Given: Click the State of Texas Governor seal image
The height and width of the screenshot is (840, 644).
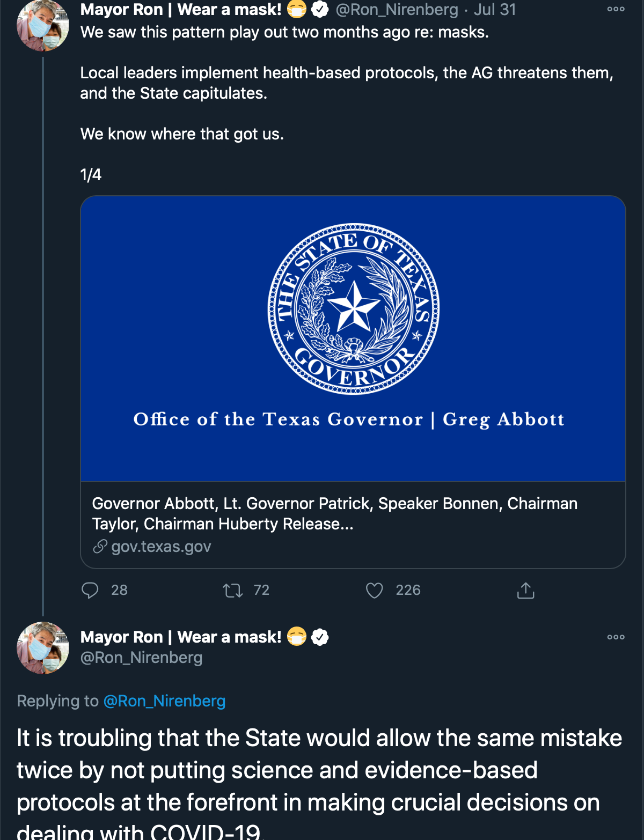Looking at the screenshot, I should (353, 309).
